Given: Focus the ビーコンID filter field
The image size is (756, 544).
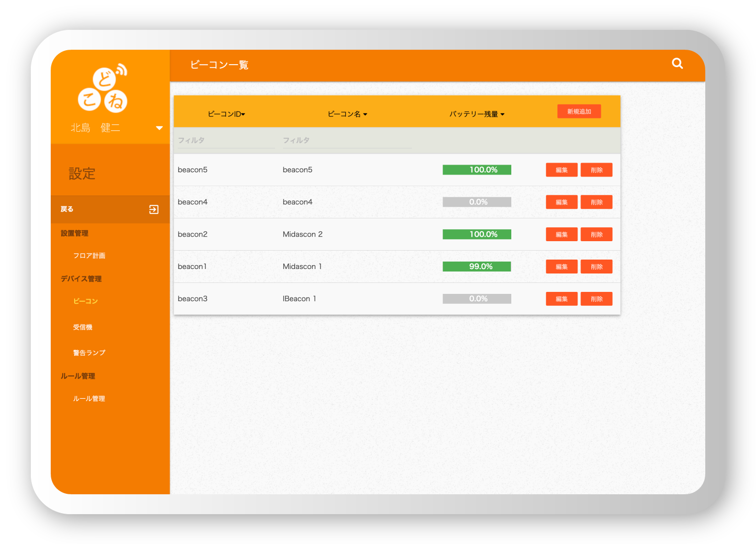Looking at the screenshot, I should (x=226, y=141).
